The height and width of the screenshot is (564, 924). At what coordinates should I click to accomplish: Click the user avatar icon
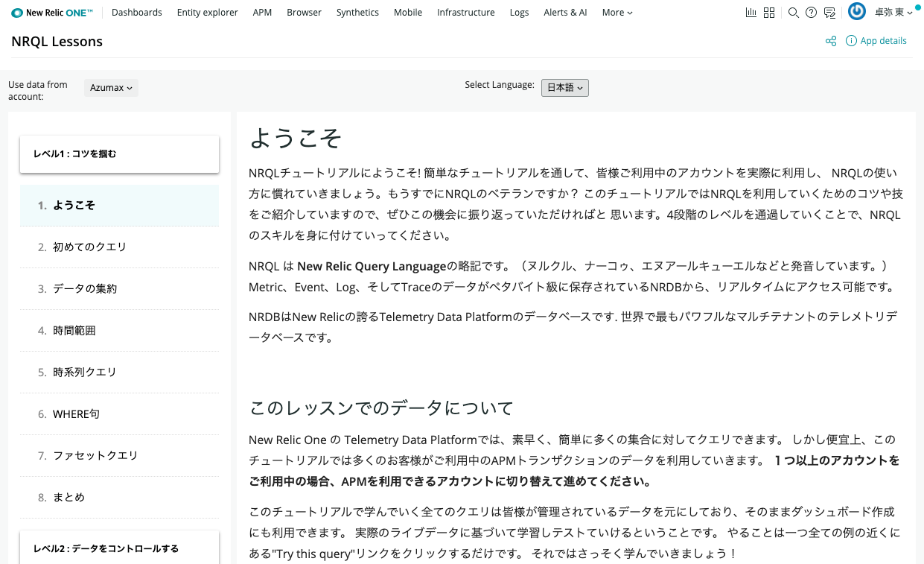[857, 11]
